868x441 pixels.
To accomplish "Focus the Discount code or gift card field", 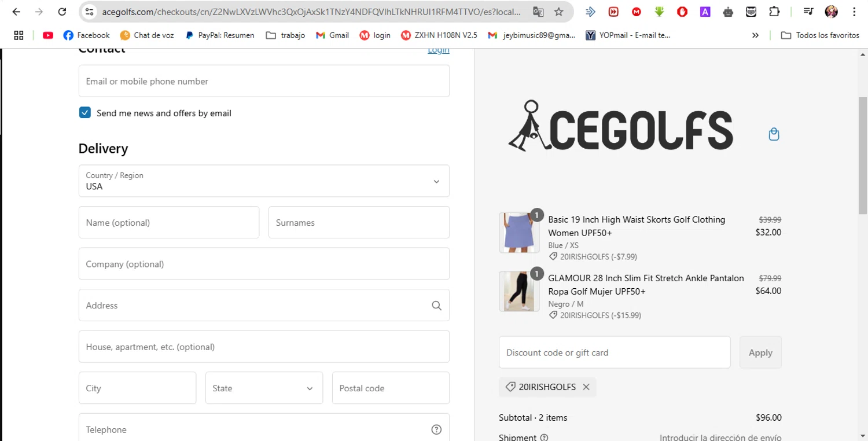I will click(x=615, y=352).
